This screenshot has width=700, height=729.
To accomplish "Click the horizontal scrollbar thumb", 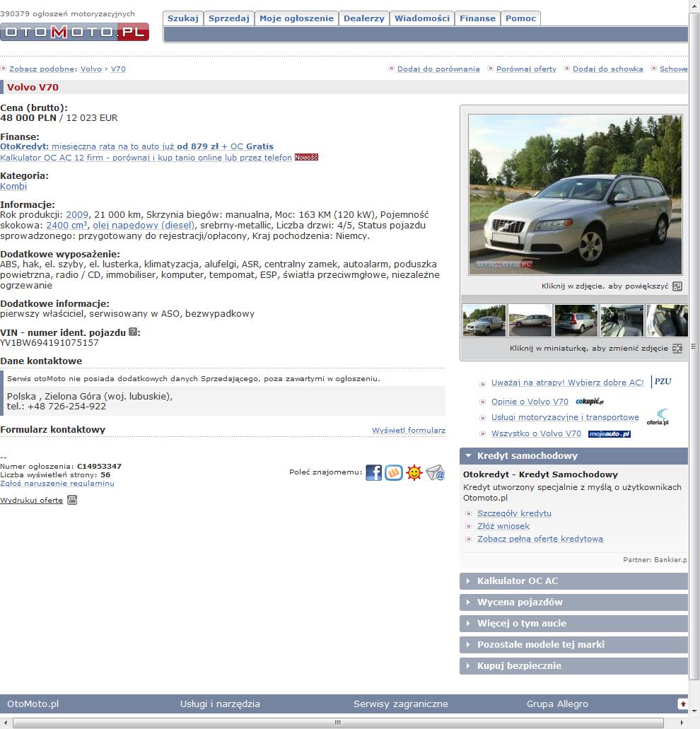I will click(338, 723).
